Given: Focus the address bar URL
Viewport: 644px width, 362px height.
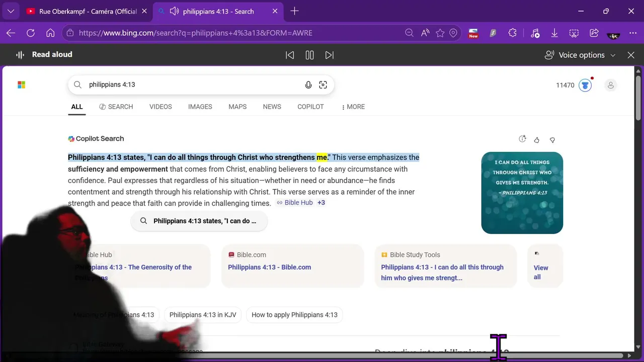Looking at the screenshot, I should 196,33.
